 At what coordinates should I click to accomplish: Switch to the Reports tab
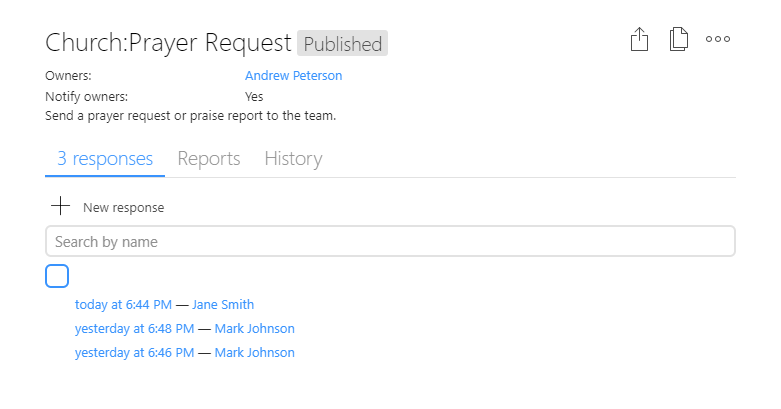[209, 158]
